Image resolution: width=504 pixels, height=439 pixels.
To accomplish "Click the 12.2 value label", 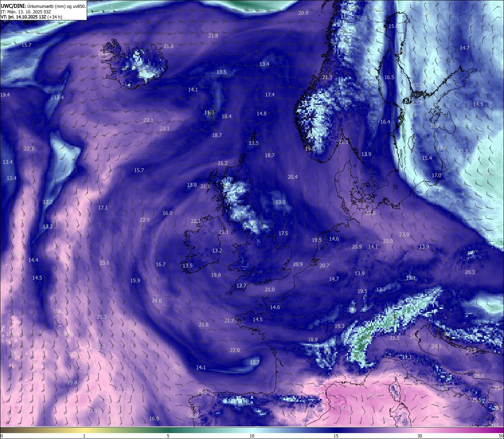I will coord(48,202).
